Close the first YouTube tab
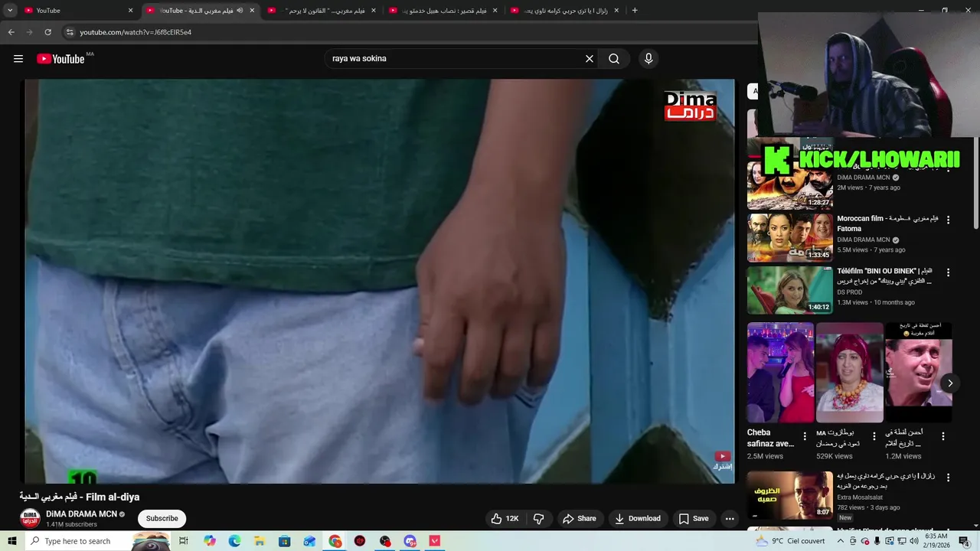The width and height of the screenshot is (980, 551). coord(131,11)
